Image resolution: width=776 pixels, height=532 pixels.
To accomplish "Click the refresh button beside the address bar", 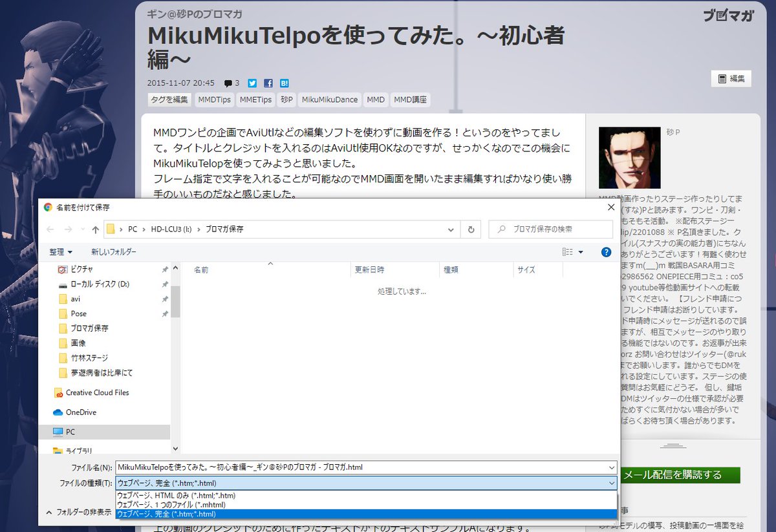I will click(x=471, y=229).
